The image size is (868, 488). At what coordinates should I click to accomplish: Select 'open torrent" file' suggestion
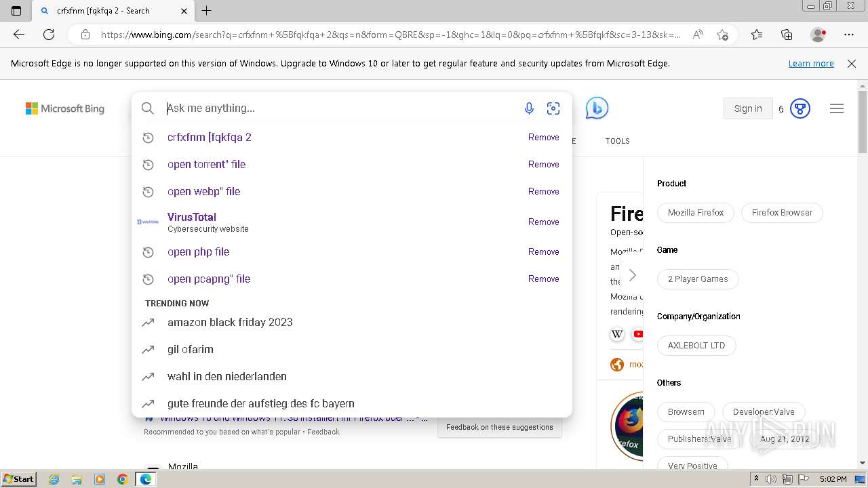(x=352, y=164)
